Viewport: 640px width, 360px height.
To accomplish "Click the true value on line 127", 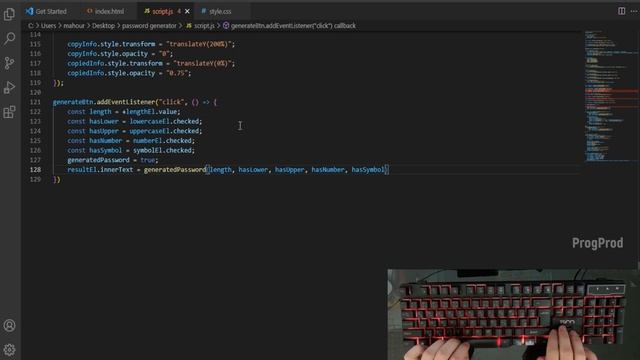I will (x=147, y=160).
